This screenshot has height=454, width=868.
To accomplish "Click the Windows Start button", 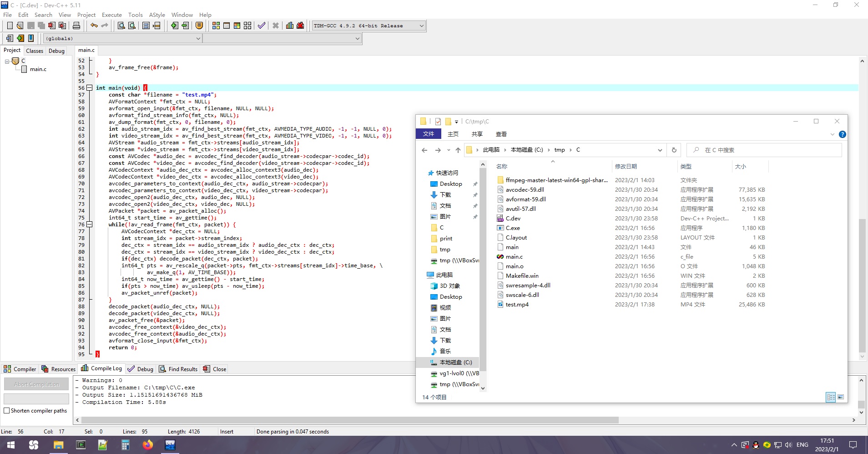I will pos(11,445).
